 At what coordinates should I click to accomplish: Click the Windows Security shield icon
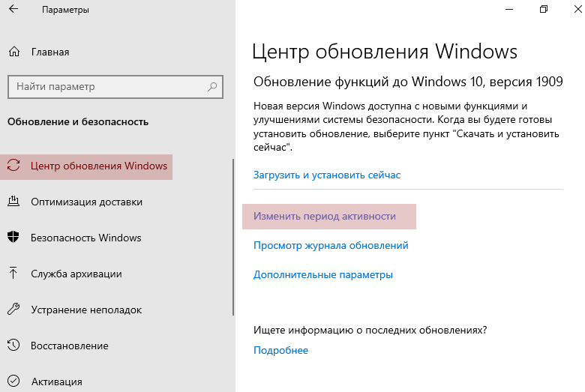13,238
